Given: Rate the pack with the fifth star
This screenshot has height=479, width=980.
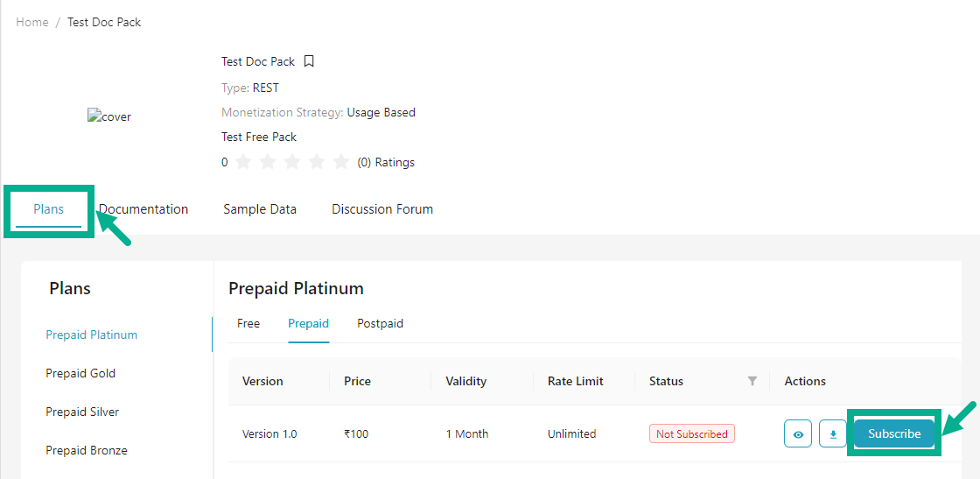Looking at the screenshot, I should (x=341, y=162).
